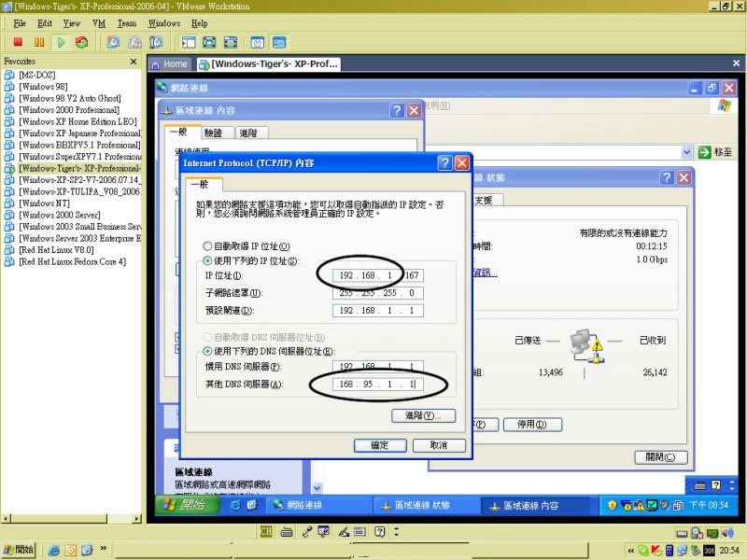The image size is (747, 560).
Task: Open the VM menu
Action: point(99,23)
